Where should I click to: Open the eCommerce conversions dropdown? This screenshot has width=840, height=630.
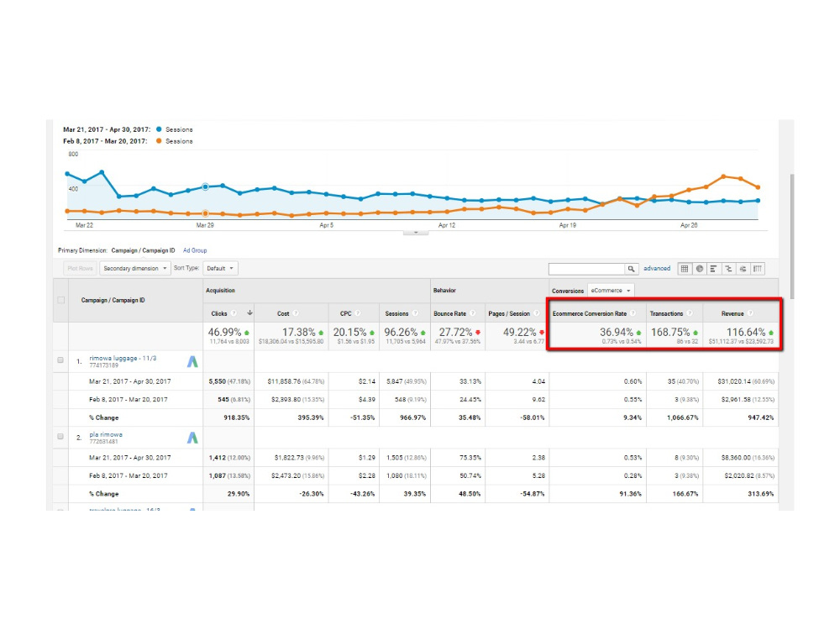coord(611,291)
